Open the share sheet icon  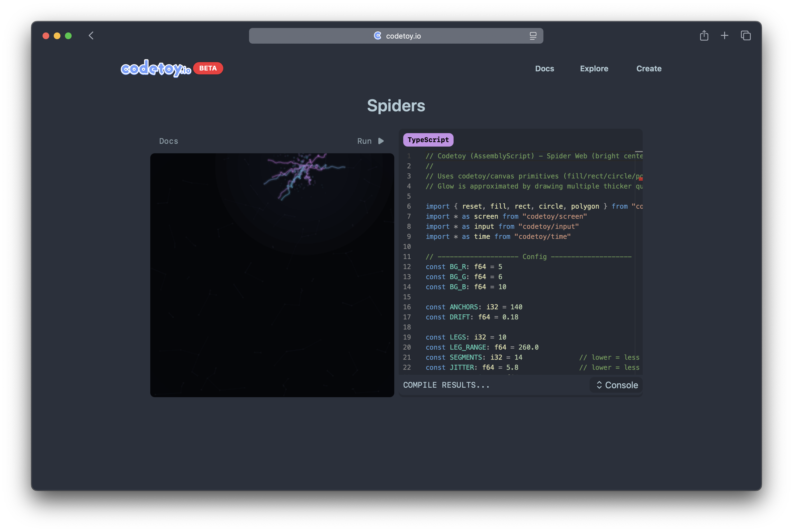[704, 36]
